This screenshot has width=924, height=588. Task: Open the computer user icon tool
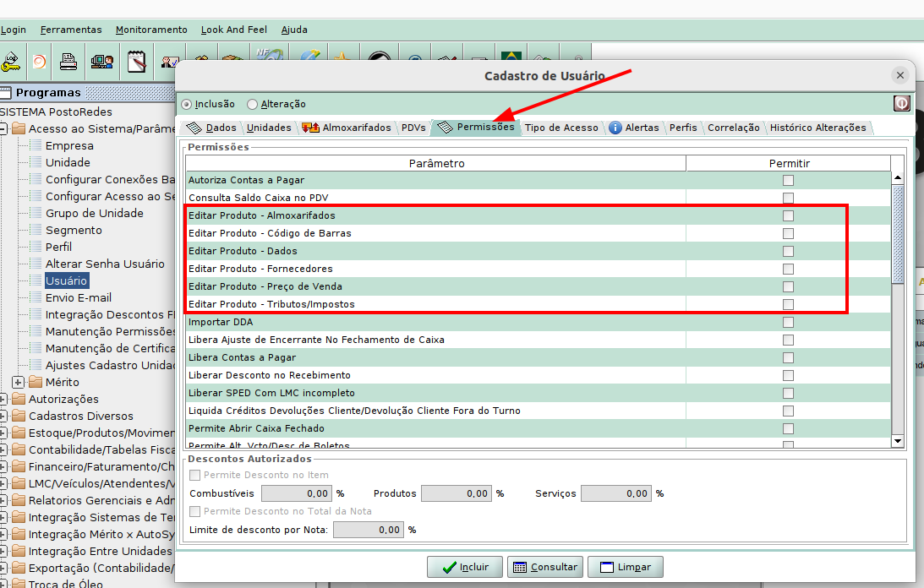[x=102, y=62]
